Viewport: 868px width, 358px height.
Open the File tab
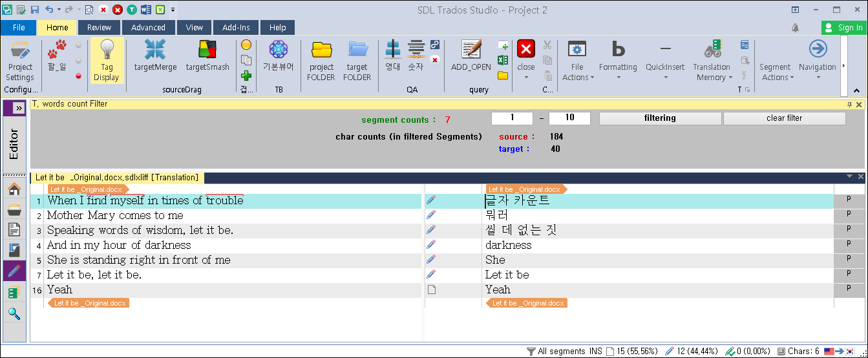(x=19, y=27)
